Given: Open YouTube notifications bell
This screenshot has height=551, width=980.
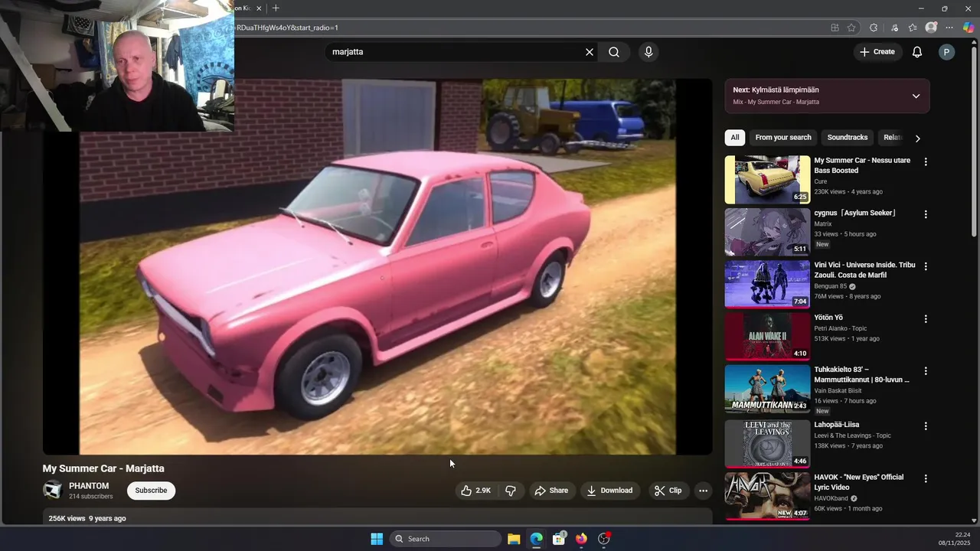Looking at the screenshot, I should click(917, 52).
